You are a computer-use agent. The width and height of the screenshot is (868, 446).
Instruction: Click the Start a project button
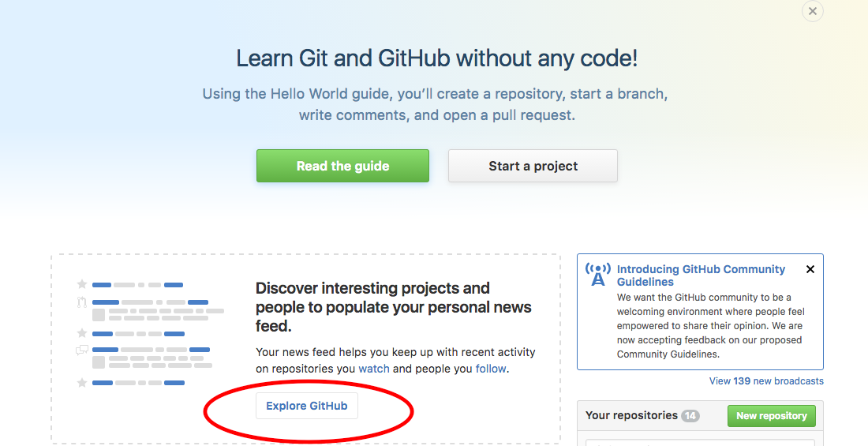[533, 166]
